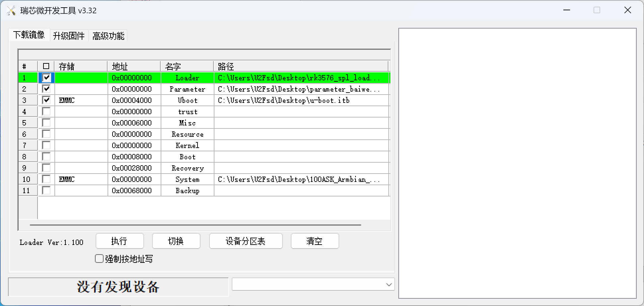644x306 pixels.
Task: Click the app icon in title bar
Action: tap(11, 11)
